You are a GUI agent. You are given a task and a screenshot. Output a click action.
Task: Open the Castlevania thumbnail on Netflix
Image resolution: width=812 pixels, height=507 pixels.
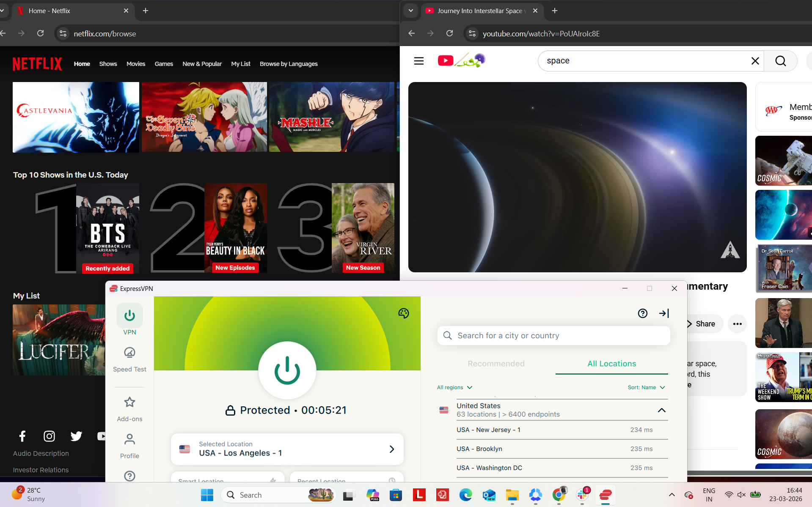tap(76, 117)
